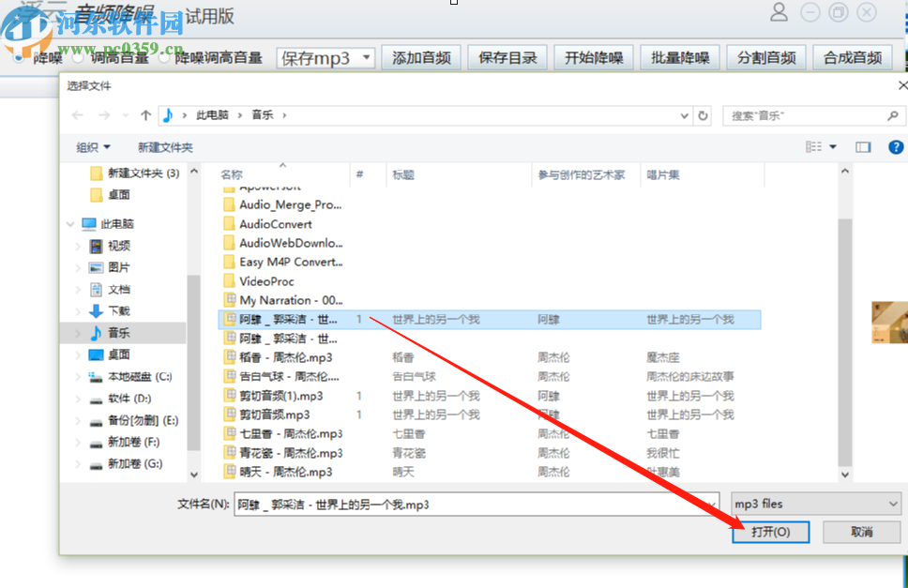Click the 分割音频 button

coord(766,58)
